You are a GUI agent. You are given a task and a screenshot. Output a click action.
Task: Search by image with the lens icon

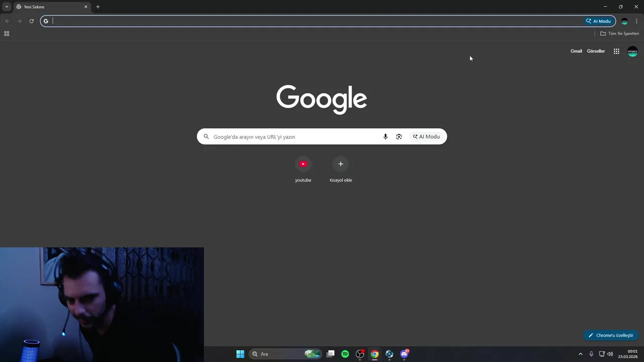click(399, 137)
